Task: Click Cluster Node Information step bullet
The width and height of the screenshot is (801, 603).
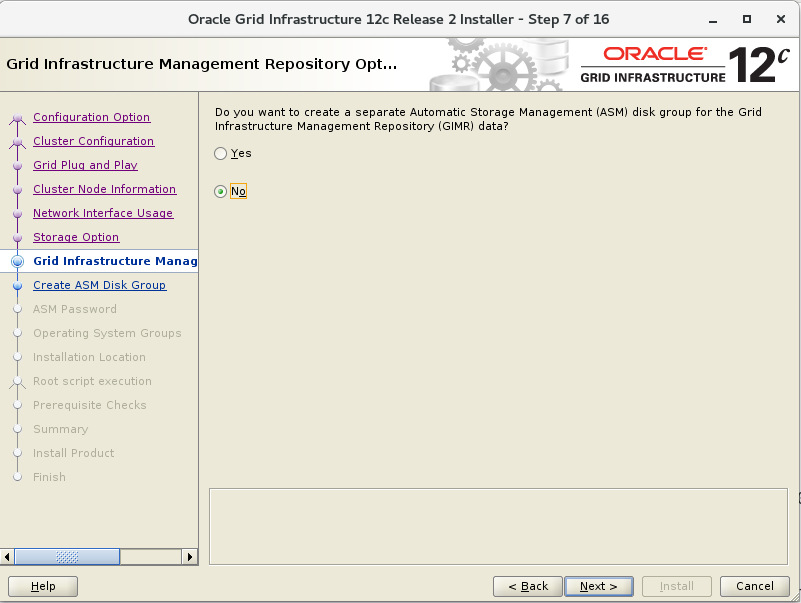Action: point(17,190)
